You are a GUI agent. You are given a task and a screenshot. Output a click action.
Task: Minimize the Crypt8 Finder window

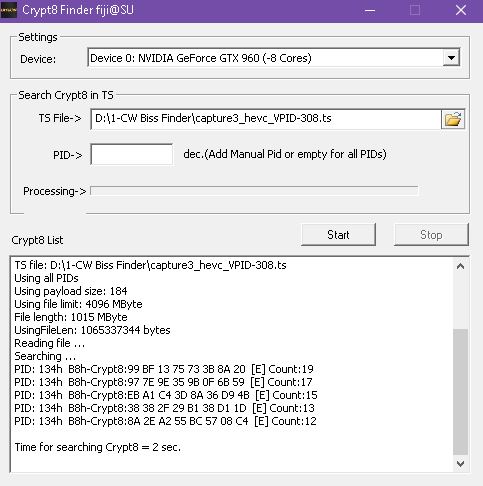point(370,10)
